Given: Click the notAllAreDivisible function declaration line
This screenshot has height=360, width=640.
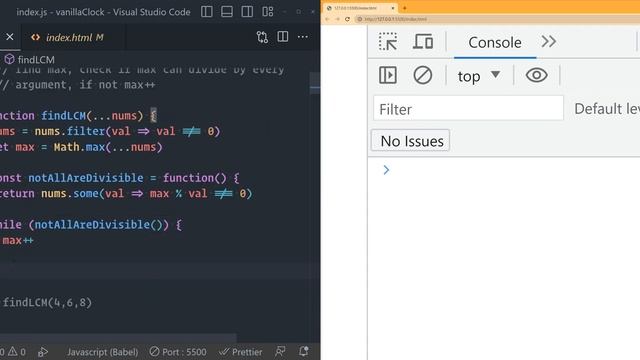Looking at the screenshot, I should coord(120,178).
